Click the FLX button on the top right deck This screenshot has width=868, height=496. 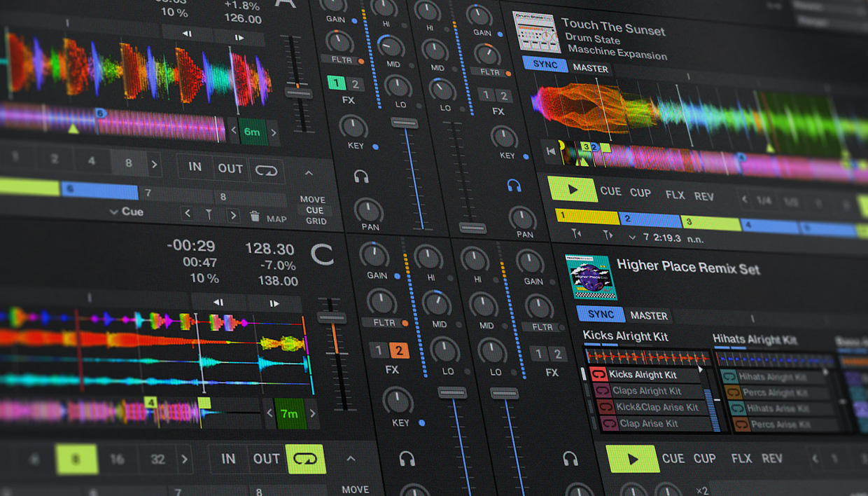(675, 195)
